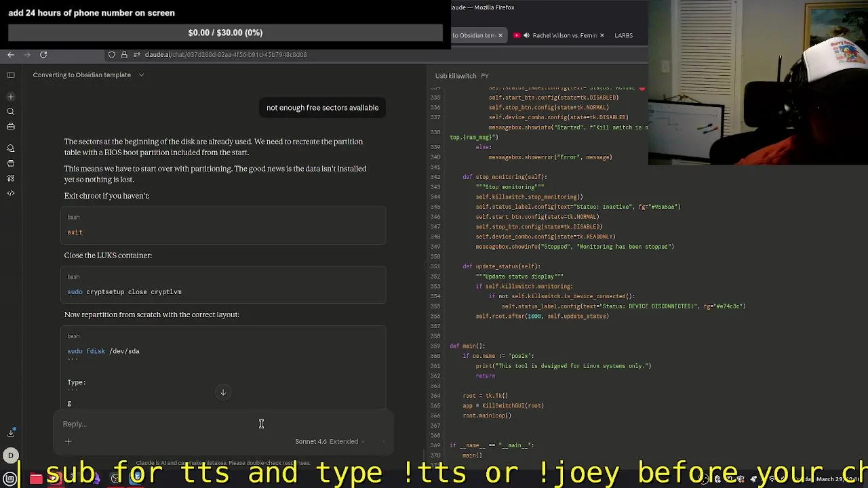Click the donation goal progress bar
Viewport: 868px width, 488px height.
pyautogui.click(x=225, y=33)
